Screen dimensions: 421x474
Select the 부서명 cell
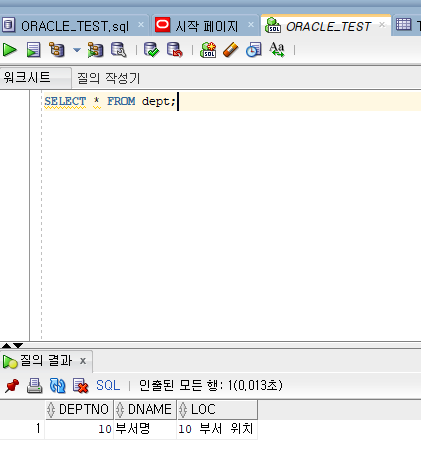(x=145, y=429)
